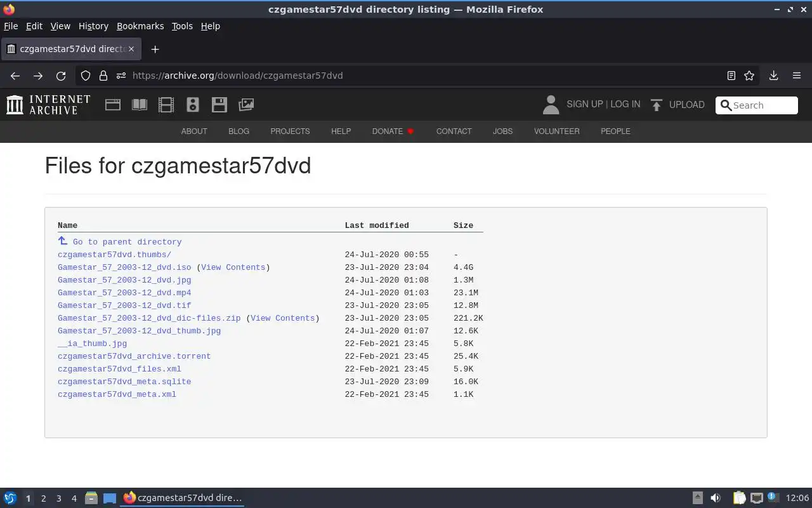
Task: Open CONTACT in the nav bar
Action: click(x=454, y=131)
